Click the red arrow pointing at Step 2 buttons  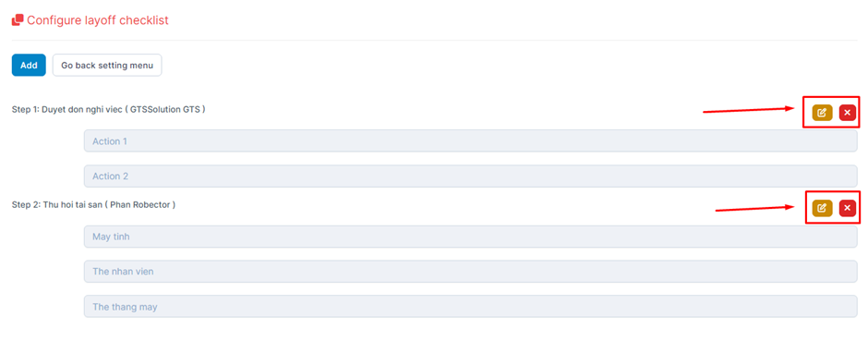756,209
